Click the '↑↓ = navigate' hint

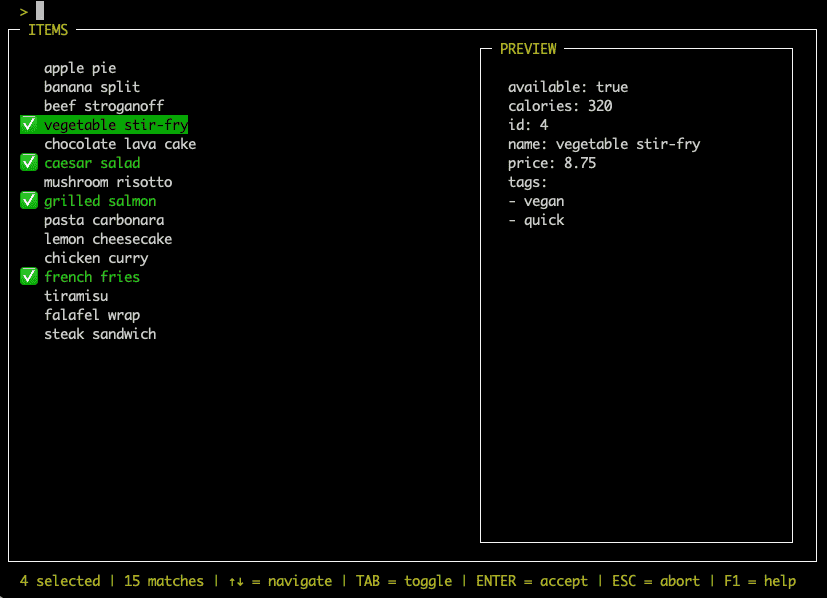(x=280, y=581)
